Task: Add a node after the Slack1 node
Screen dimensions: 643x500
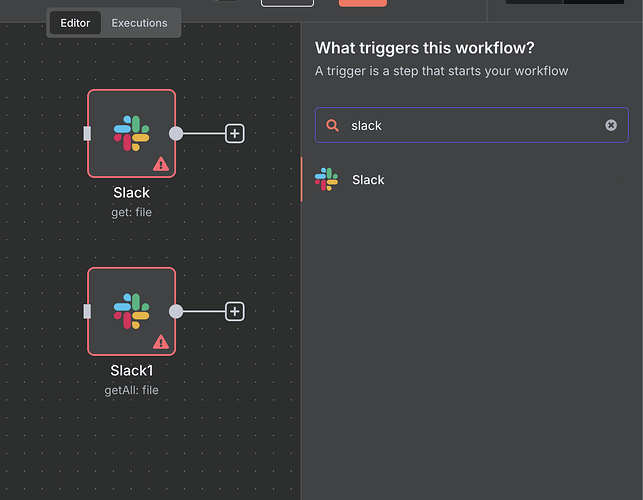Action: point(235,312)
